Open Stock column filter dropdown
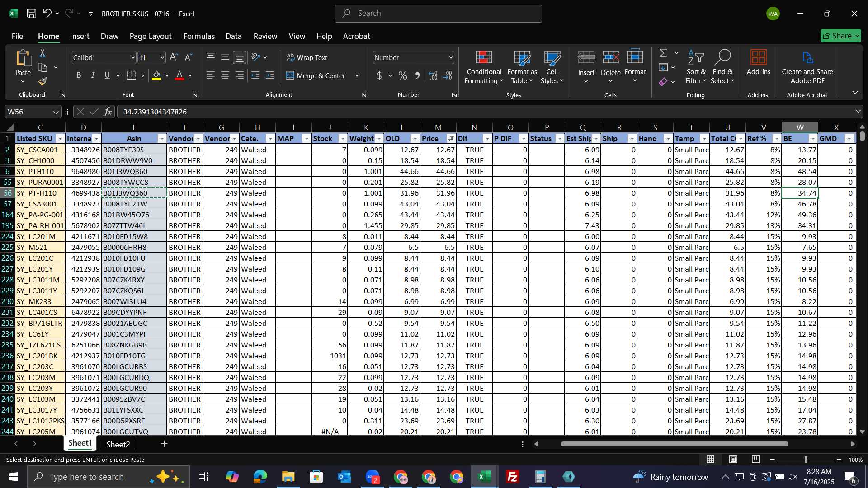Image resolution: width=868 pixels, height=488 pixels. [343, 139]
